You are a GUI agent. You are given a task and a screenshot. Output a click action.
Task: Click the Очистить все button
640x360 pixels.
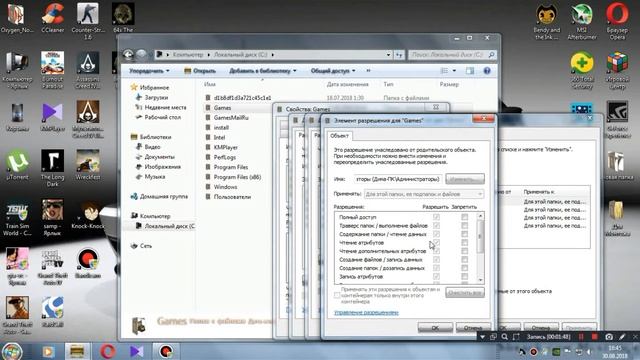pos(465,292)
